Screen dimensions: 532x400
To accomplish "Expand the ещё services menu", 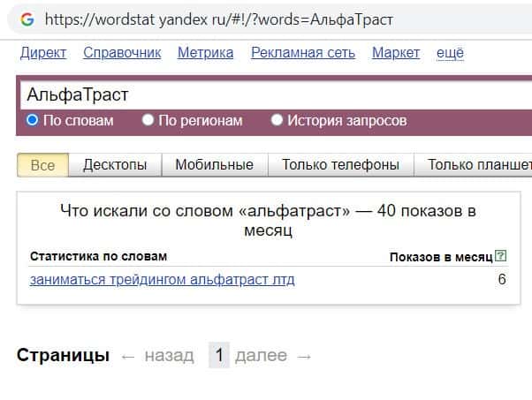I will pyautogui.click(x=450, y=53).
